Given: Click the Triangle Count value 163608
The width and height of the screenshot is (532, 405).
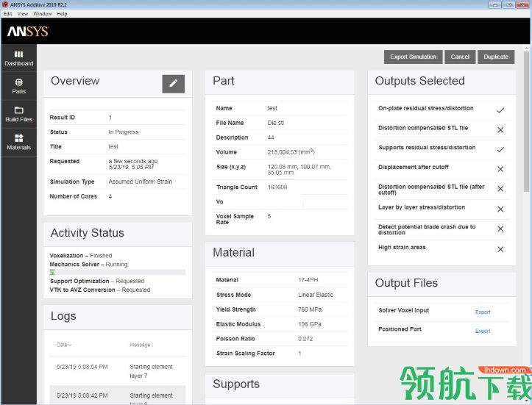Looking at the screenshot, I should (277, 187).
